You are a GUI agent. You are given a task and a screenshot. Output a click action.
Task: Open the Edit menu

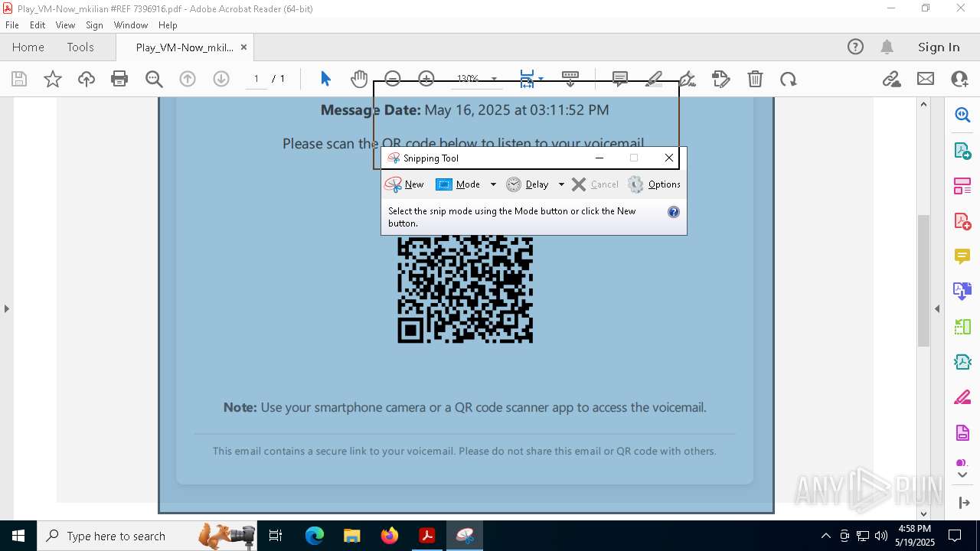tap(38, 25)
